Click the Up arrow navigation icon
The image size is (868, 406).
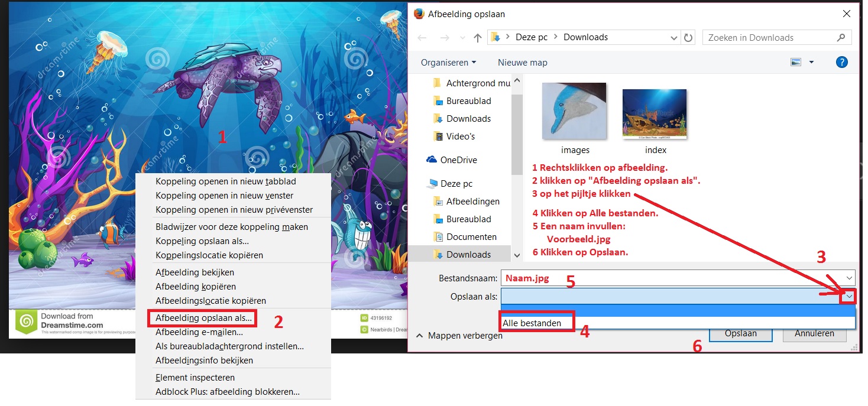478,38
